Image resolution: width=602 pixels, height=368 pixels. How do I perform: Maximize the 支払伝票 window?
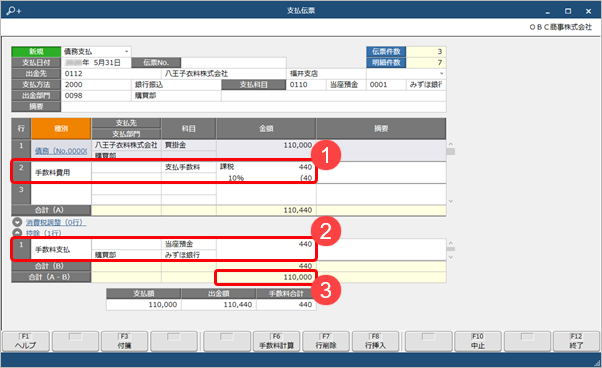[568, 11]
